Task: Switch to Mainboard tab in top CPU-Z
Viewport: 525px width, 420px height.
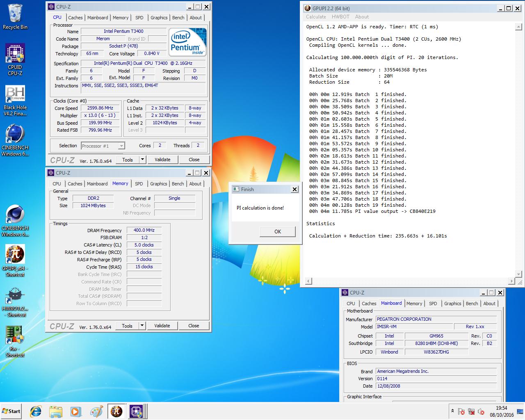Action: click(98, 18)
